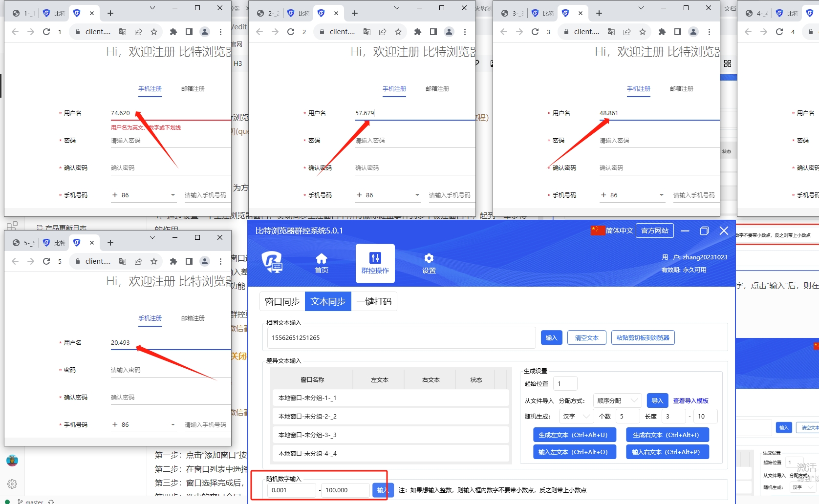
Task: Open the extensions puzzle icon in window 3
Action: click(662, 32)
